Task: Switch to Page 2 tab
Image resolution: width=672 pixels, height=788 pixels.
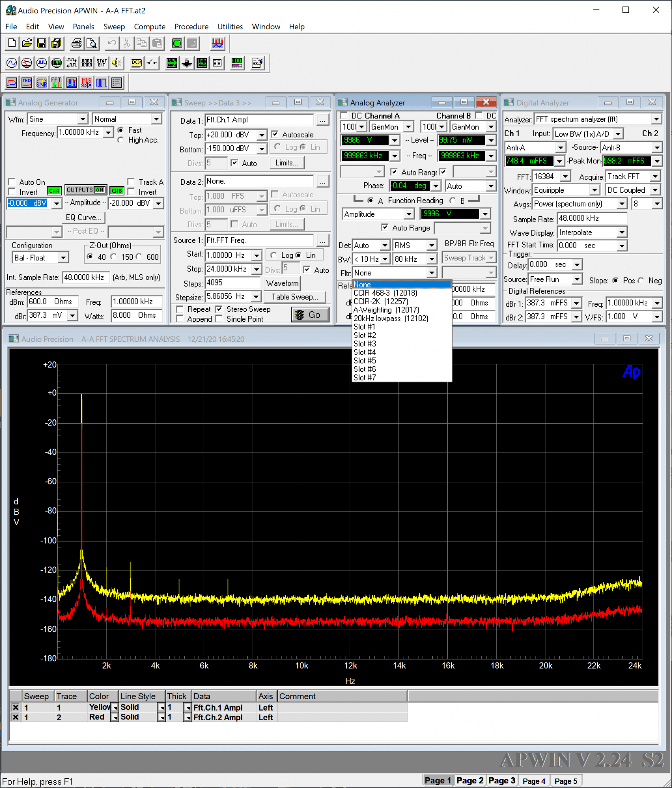Action: pos(470,780)
